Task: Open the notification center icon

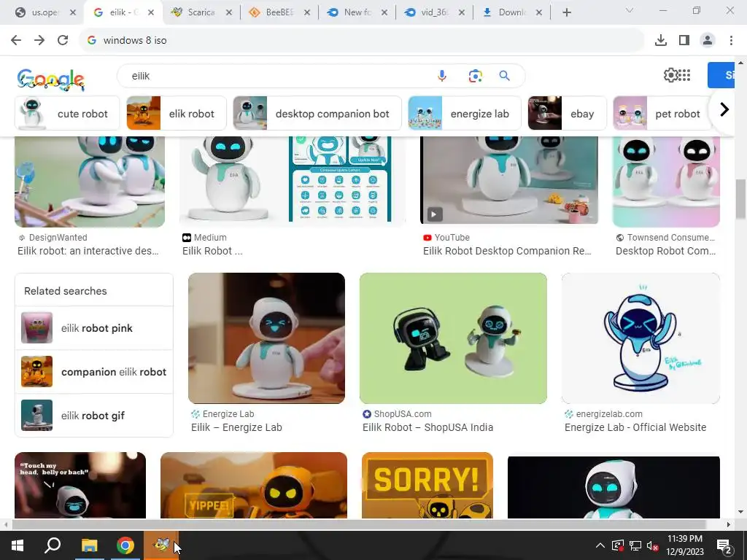Action: point(724,546)
